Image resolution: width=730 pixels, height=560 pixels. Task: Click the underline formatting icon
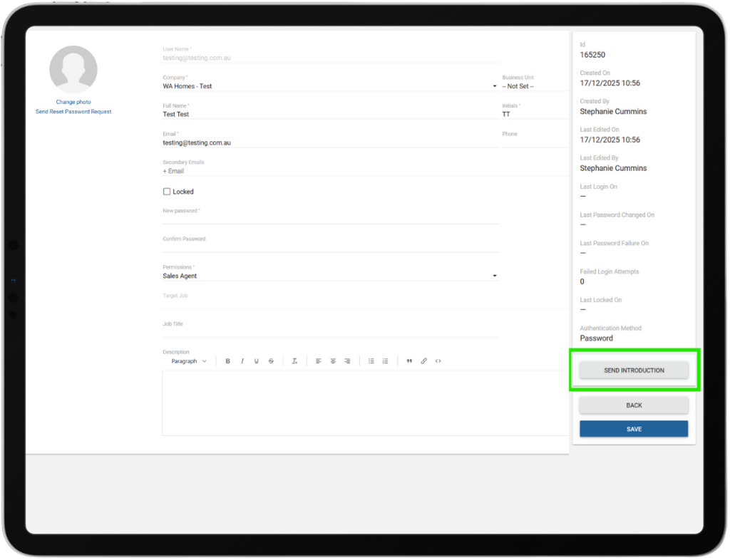coord(257,361)
